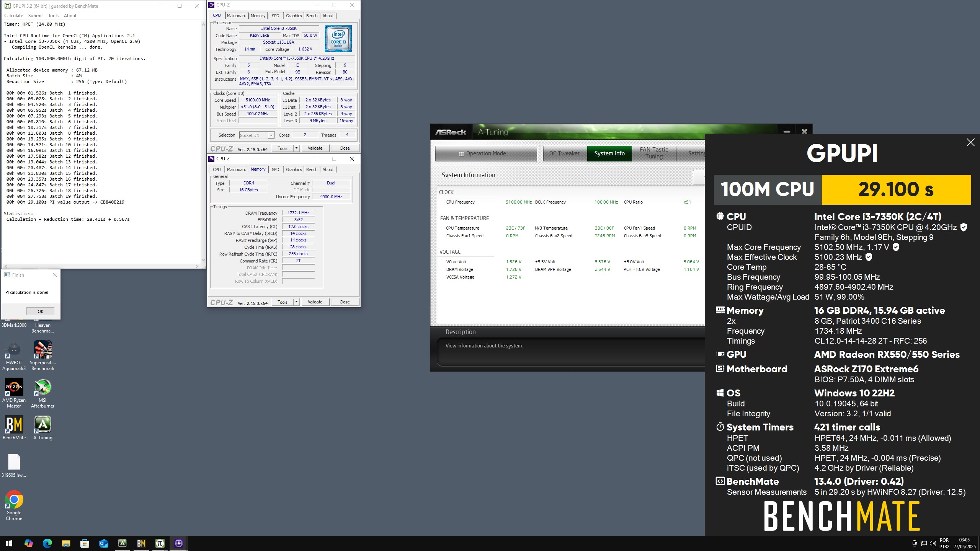
Task: Switch to BenchMate via taskbar icon
Action: coord(141,543)
